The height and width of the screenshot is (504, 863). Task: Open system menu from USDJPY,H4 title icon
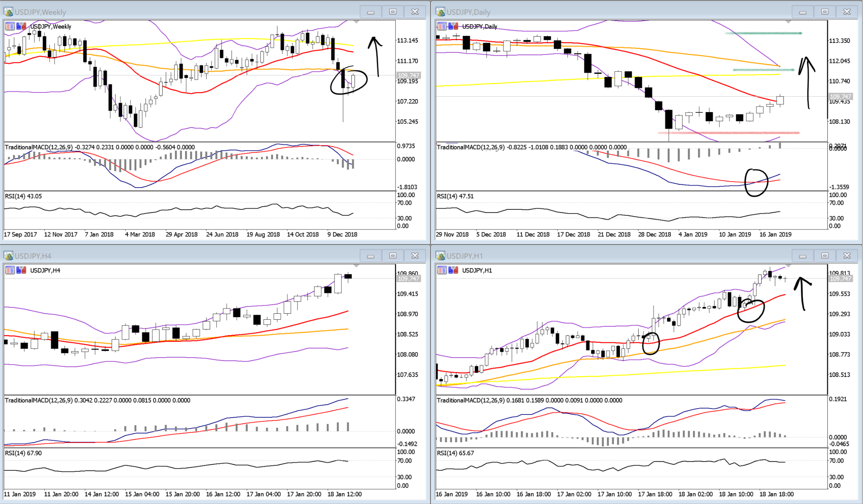8,256
